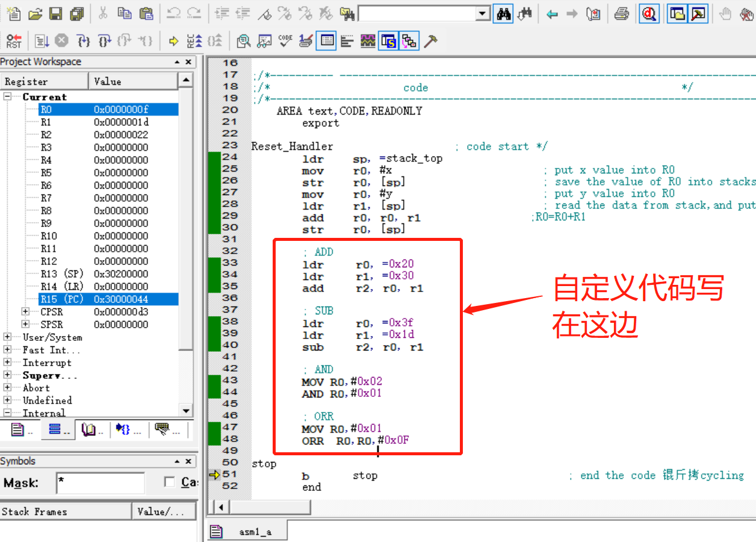Click the Step Into debug icon
Screen dimensions: 756x542
(84, 41)
